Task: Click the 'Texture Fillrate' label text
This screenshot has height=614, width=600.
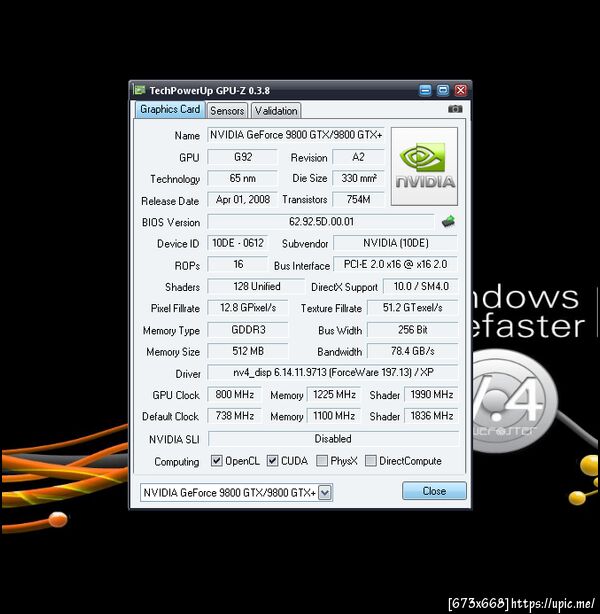Action: pos(331,309)
